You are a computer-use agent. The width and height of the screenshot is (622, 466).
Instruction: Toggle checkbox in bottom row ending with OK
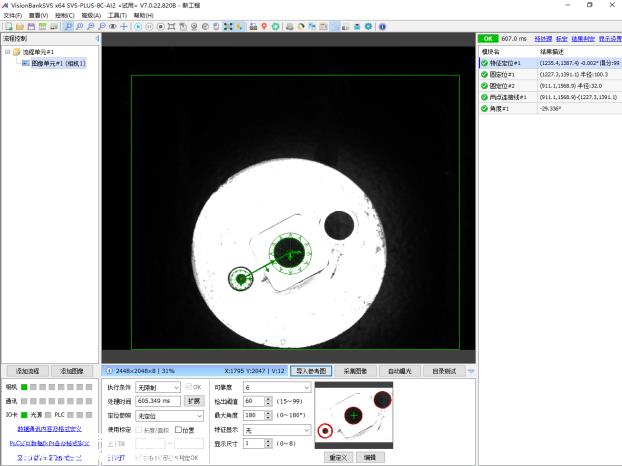click(x=139, y=458)
